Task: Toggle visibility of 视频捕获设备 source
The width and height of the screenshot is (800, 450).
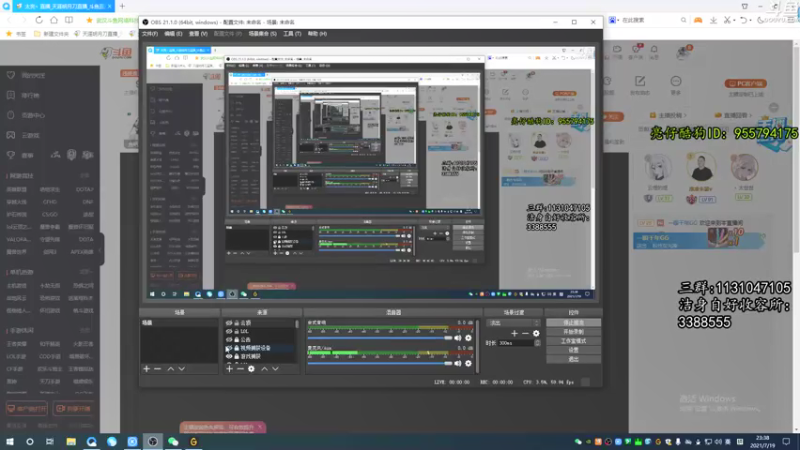Action: pos(229,348)
